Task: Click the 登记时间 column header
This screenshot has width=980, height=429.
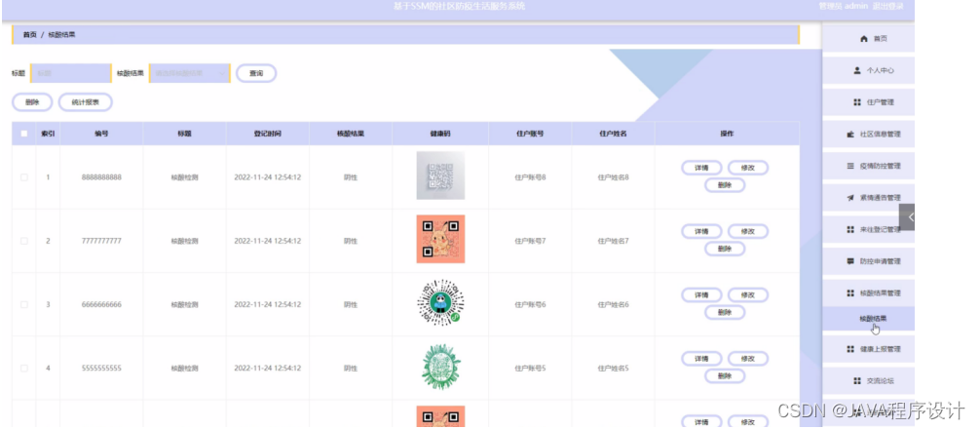Action: (268, 134)
